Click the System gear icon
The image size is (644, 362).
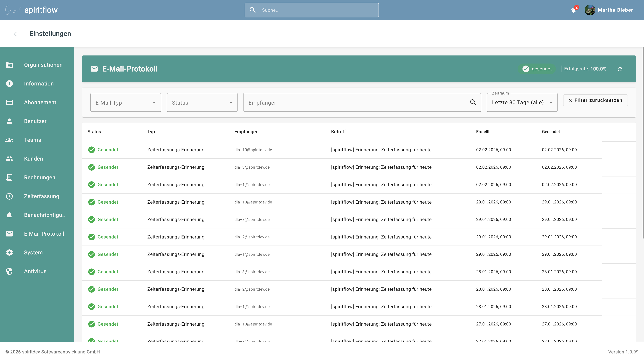10,252
